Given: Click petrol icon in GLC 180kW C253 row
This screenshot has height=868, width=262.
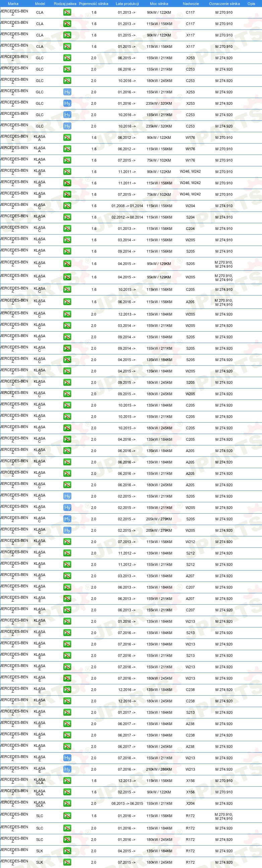Looking at the screenshot, I should (67, 81).
